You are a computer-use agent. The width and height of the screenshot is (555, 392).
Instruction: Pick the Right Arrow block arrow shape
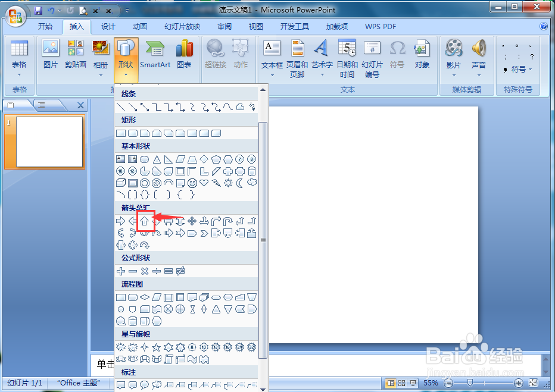coord(121,221)
